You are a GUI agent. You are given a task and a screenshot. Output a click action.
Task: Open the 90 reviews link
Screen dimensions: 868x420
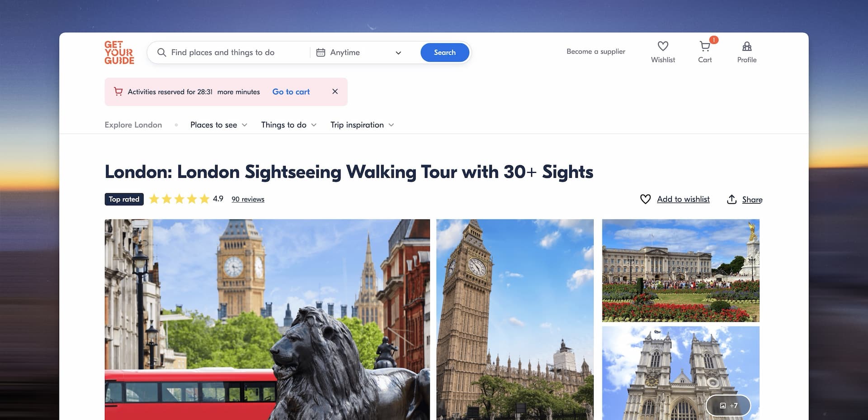point(248,199)
